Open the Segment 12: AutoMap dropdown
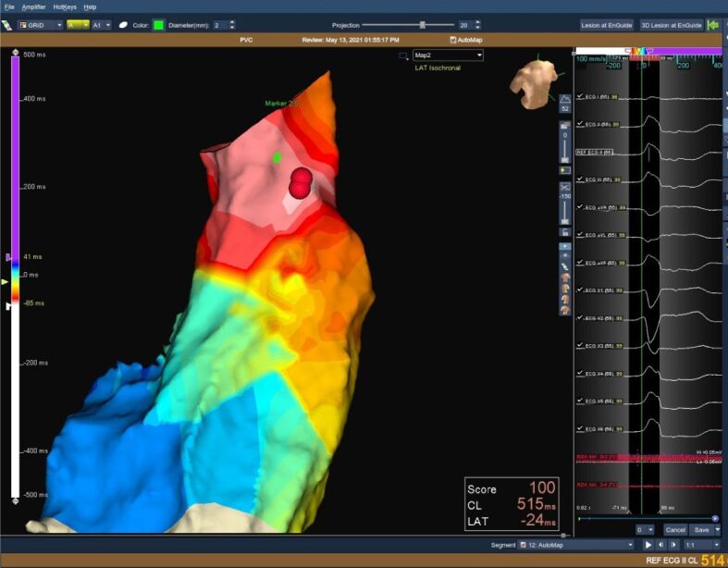This screenshot has width=728, height=568. pos(576,545)
